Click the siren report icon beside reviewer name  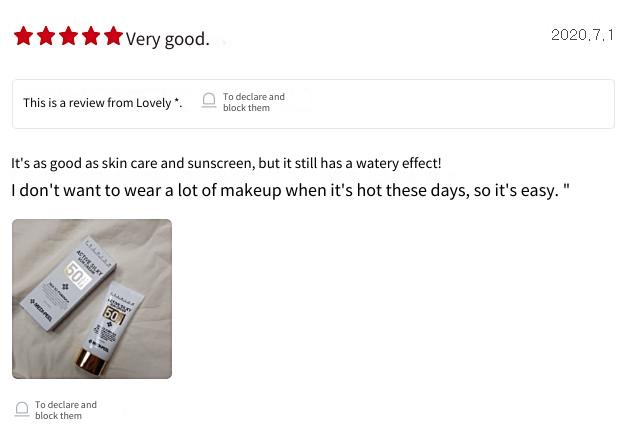(209, 100)
